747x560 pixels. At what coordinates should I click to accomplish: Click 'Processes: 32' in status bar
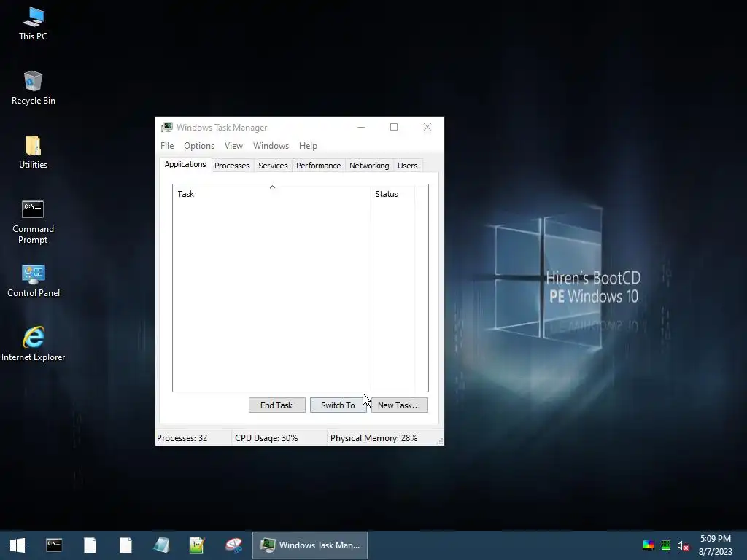182,438
